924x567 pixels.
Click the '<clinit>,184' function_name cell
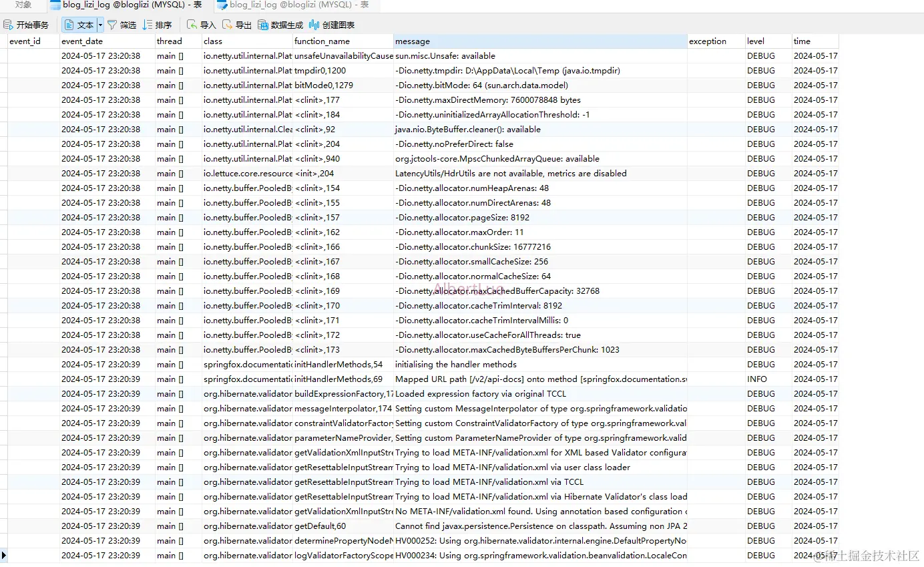(343, 115)
